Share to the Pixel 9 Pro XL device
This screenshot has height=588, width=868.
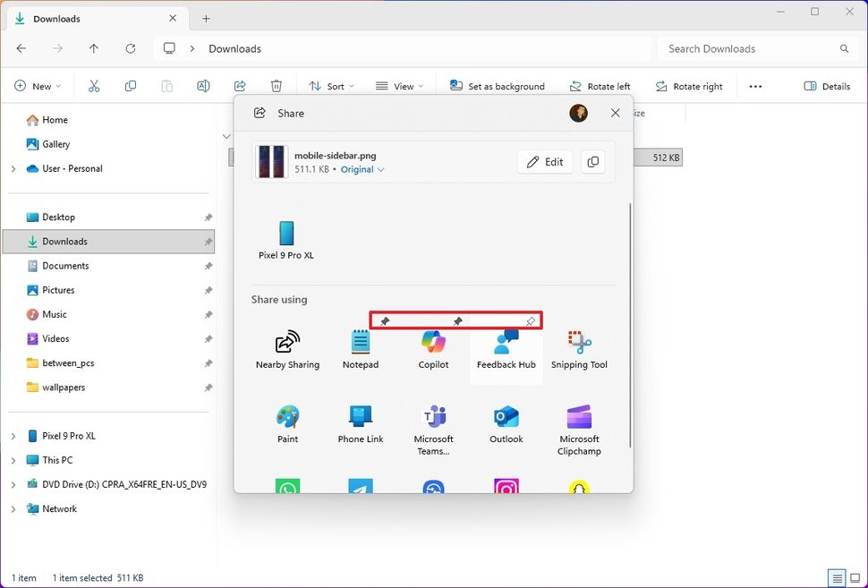tap(286, 237)
